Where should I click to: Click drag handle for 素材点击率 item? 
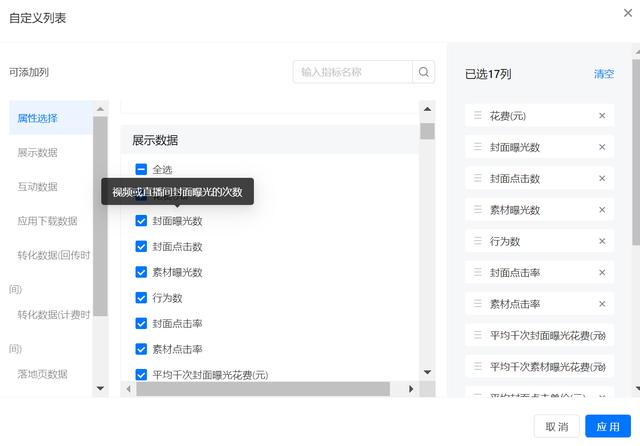point(478,304)
